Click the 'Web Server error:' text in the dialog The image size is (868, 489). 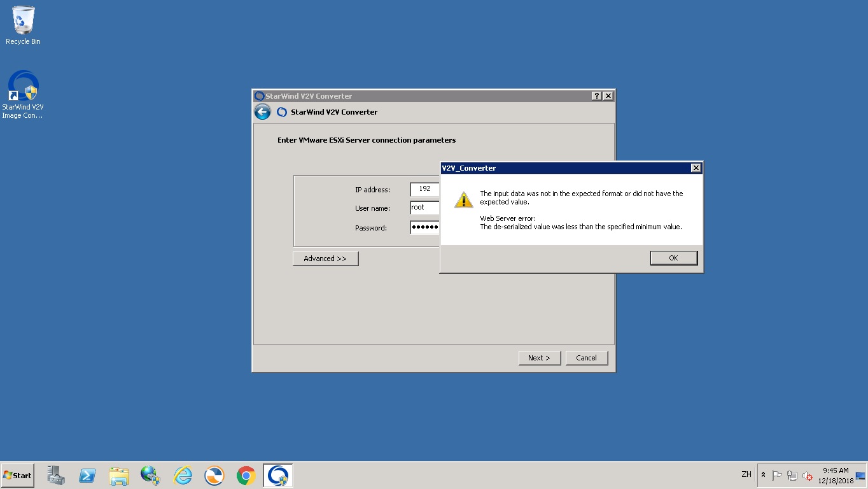tap(508, 218)
